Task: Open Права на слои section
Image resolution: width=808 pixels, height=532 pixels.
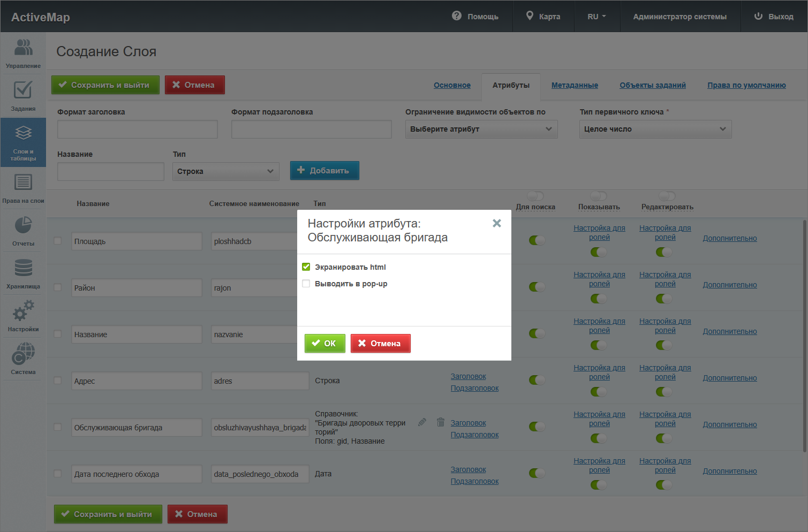Action: [x=23, y=188]
